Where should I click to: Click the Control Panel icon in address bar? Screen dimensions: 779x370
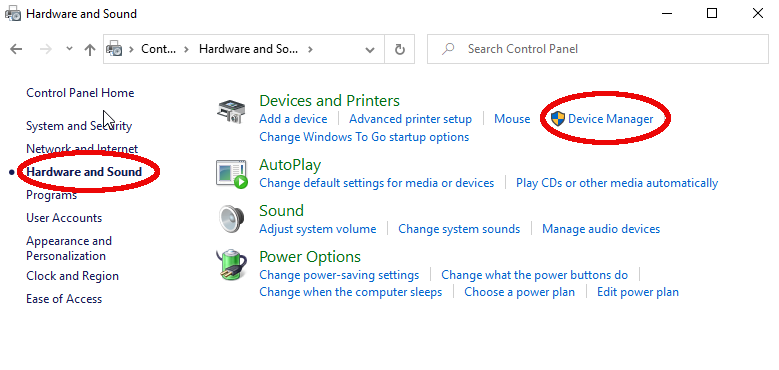(115, 49)
